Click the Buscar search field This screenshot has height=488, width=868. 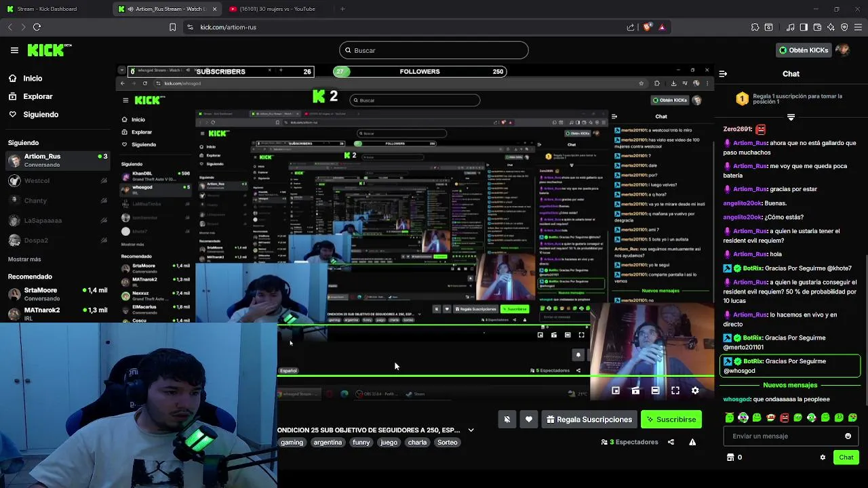[x=434, y=50]
